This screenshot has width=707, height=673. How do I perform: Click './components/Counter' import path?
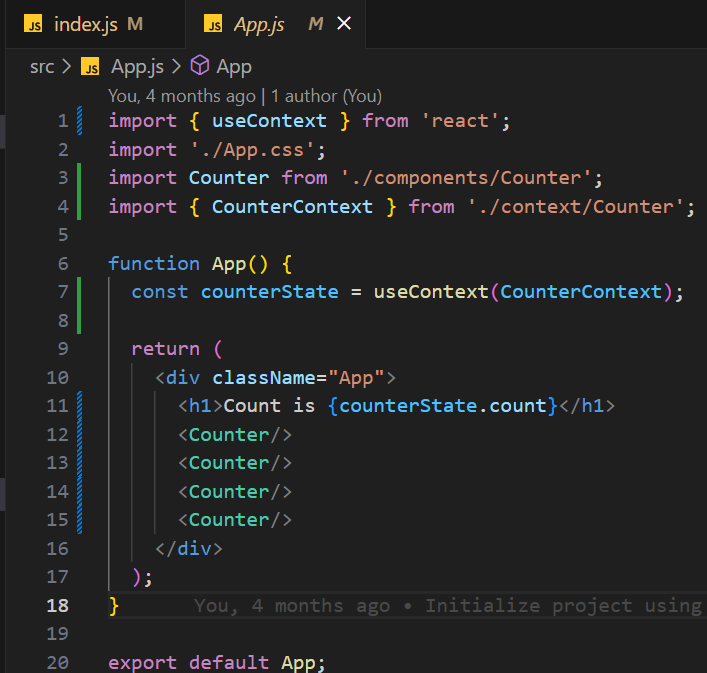[x=466, y=178]
